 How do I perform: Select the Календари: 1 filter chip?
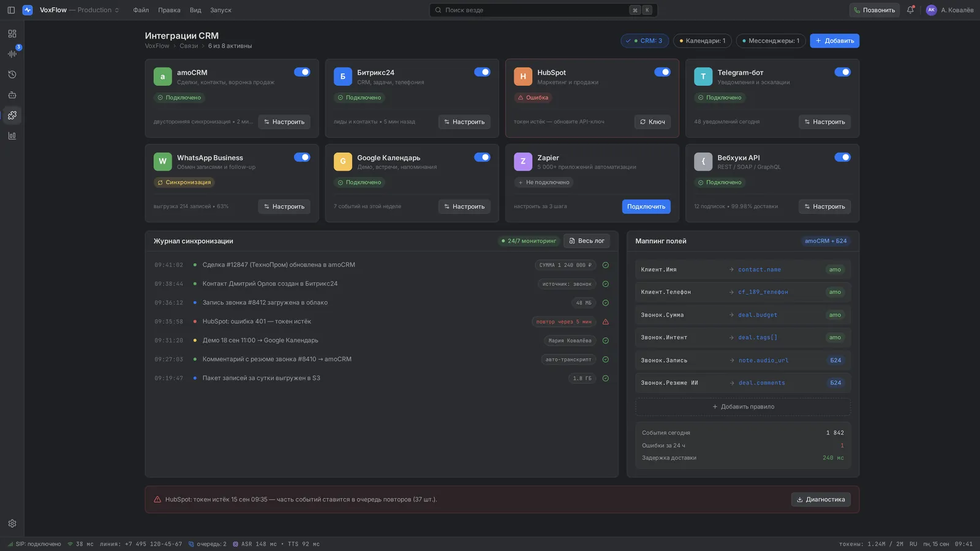point(702,41)
